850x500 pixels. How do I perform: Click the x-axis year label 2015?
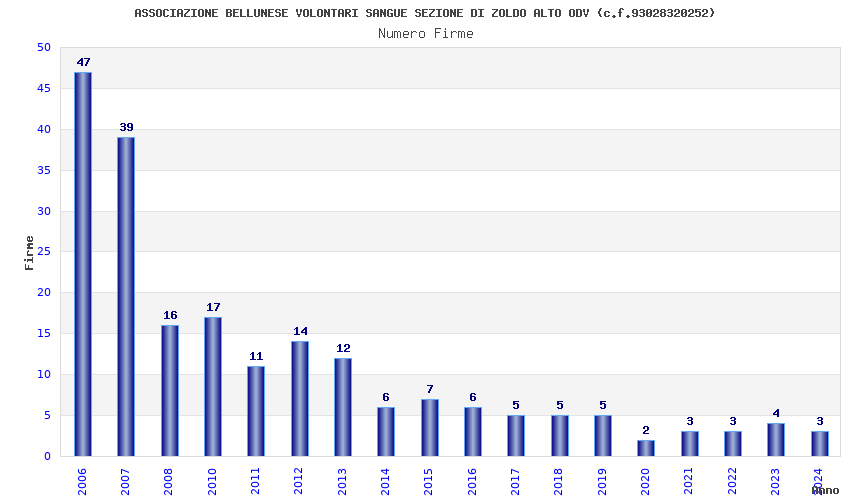[x=429, y=482]
